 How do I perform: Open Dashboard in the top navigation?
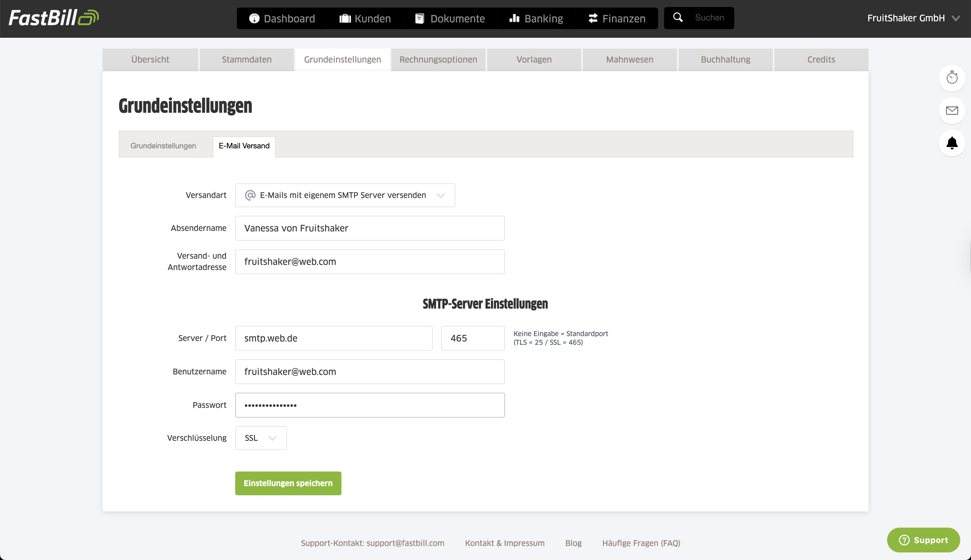pyautogui.click(x=282, y=18)
